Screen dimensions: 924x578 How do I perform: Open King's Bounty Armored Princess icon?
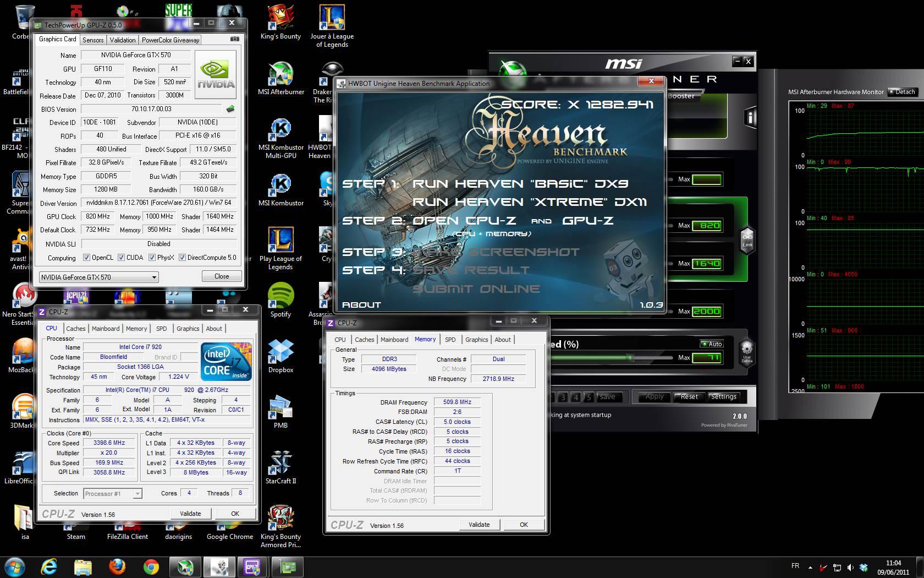[280, 527]
